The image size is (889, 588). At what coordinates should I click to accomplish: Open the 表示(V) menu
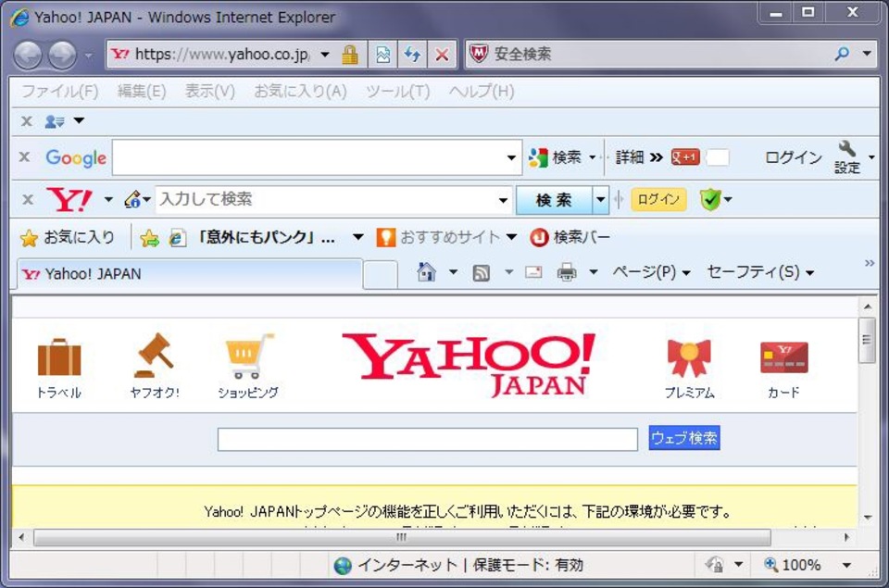click(210, 92)
